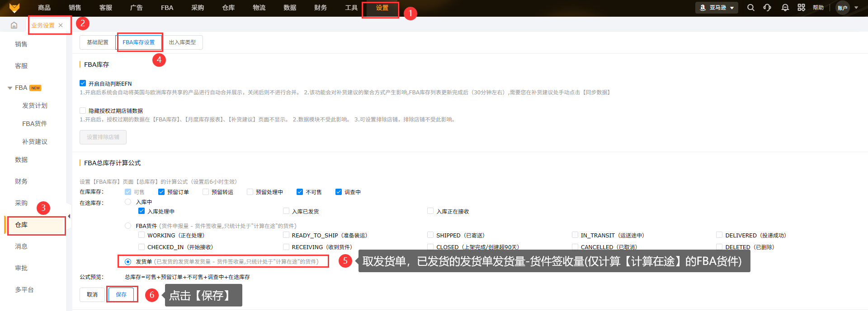Enable 入库正在接收 checkbox
Viewport: 868px width, 311px height.
[430, 211]
